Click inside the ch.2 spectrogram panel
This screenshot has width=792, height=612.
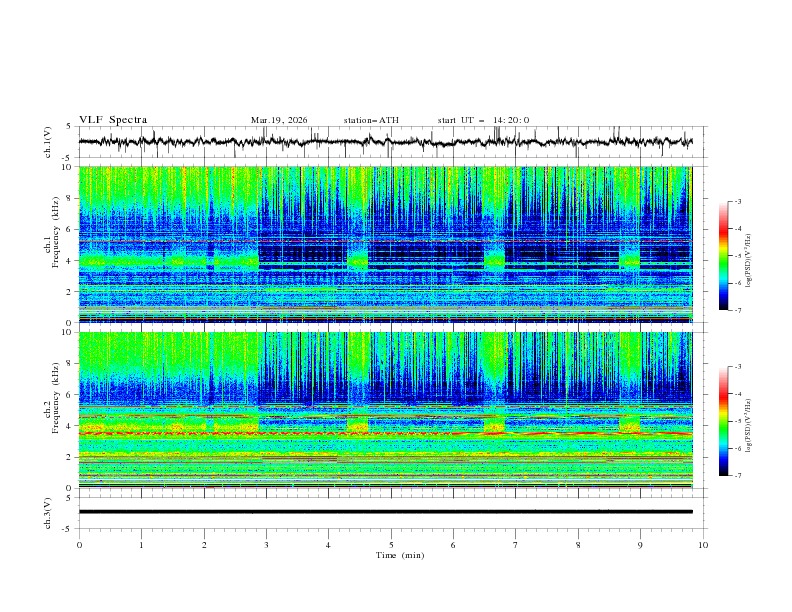(x=385, y=410)
